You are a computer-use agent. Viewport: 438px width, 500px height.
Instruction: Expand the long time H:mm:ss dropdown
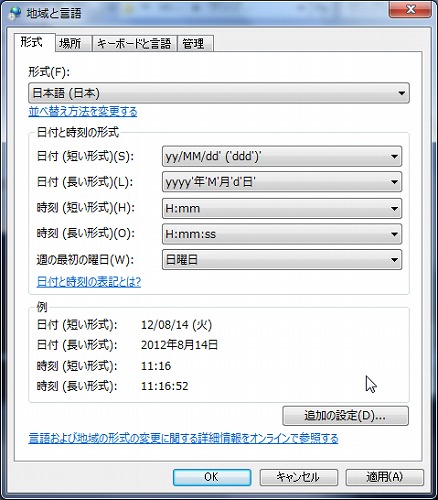click(x=282, y=234)
